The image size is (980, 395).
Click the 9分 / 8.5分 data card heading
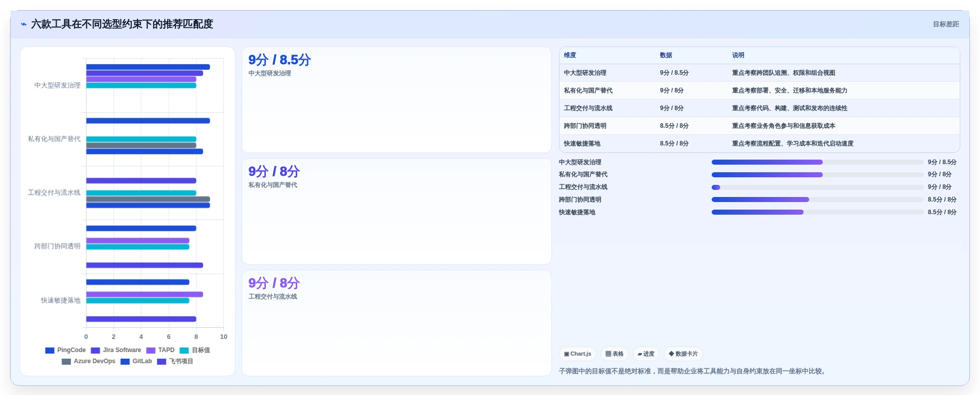(x=279, y=60)
